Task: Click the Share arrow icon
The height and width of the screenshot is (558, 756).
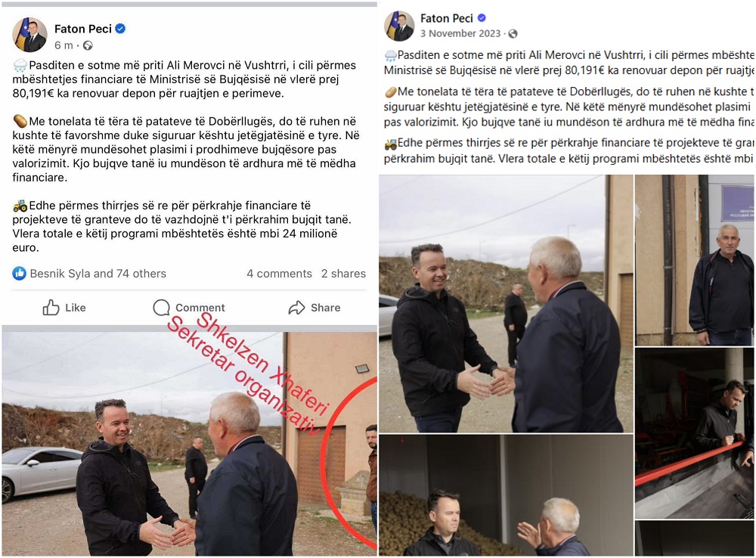Action: point(296,308)
